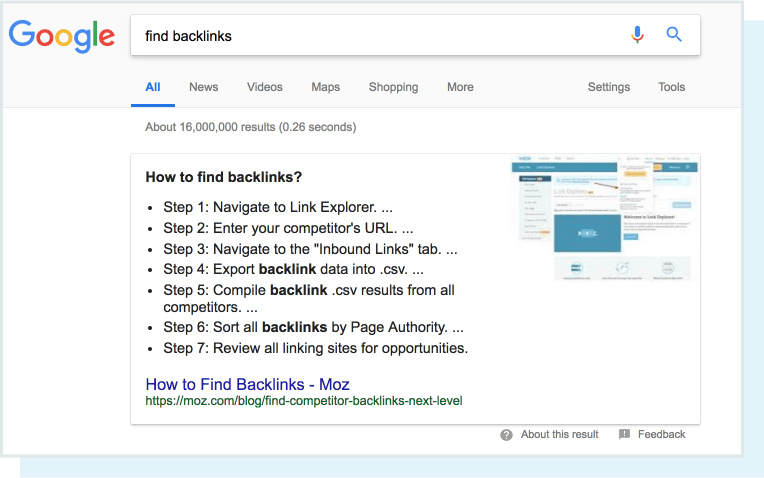The image size is (764, 478).
Task: Open the Settings menu
Action: pos(608,87)
